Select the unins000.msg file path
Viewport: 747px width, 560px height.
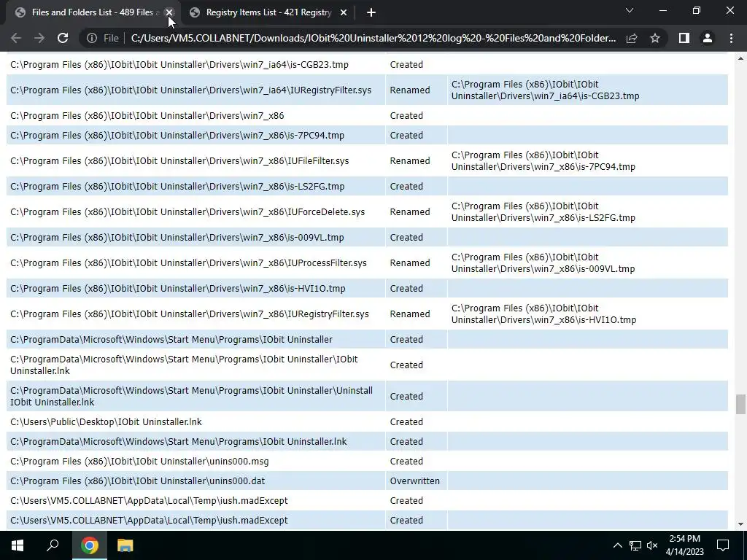point(139,462)
